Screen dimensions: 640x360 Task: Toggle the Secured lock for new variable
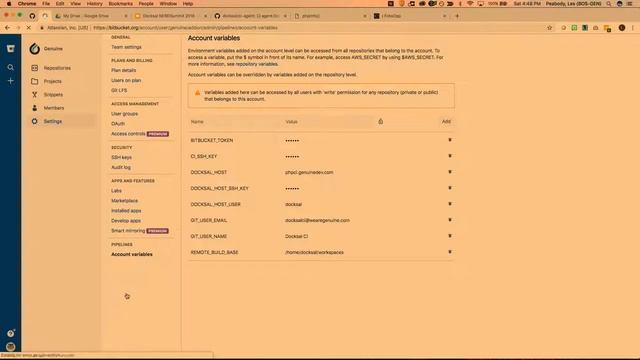380,121
